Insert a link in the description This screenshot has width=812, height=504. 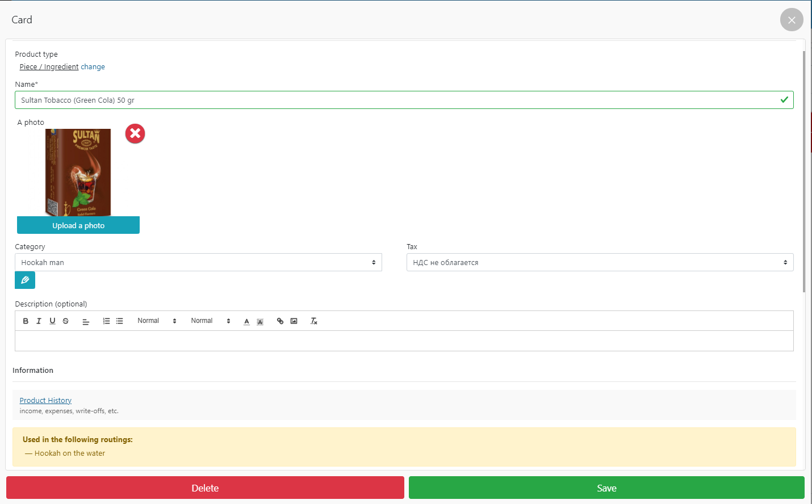coord(280,321)
